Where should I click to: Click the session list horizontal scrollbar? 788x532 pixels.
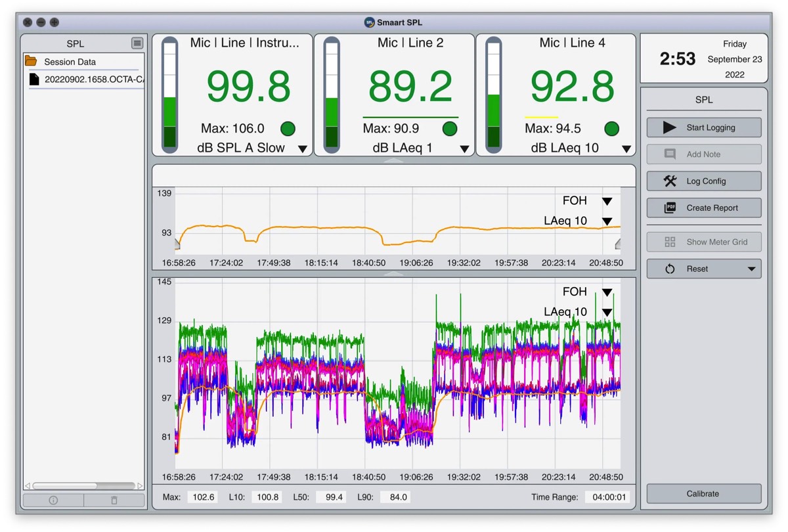64,486
